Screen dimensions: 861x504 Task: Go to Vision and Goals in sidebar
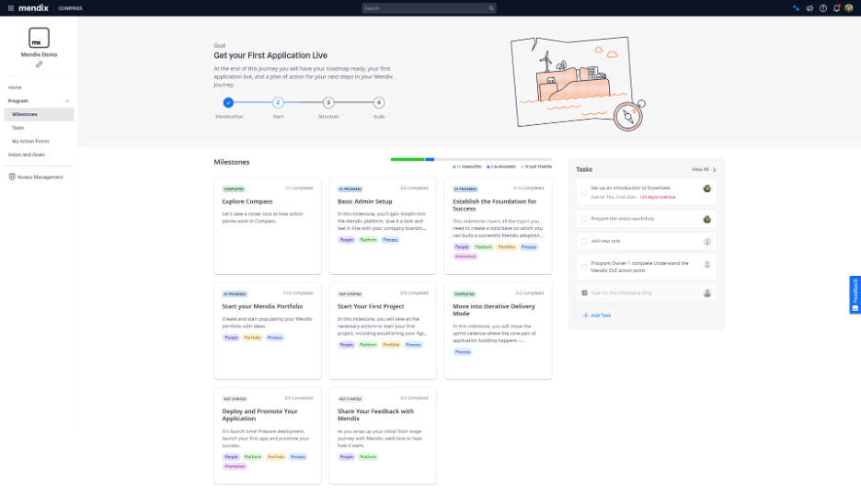pyautogui.click(x=27, y=155)
